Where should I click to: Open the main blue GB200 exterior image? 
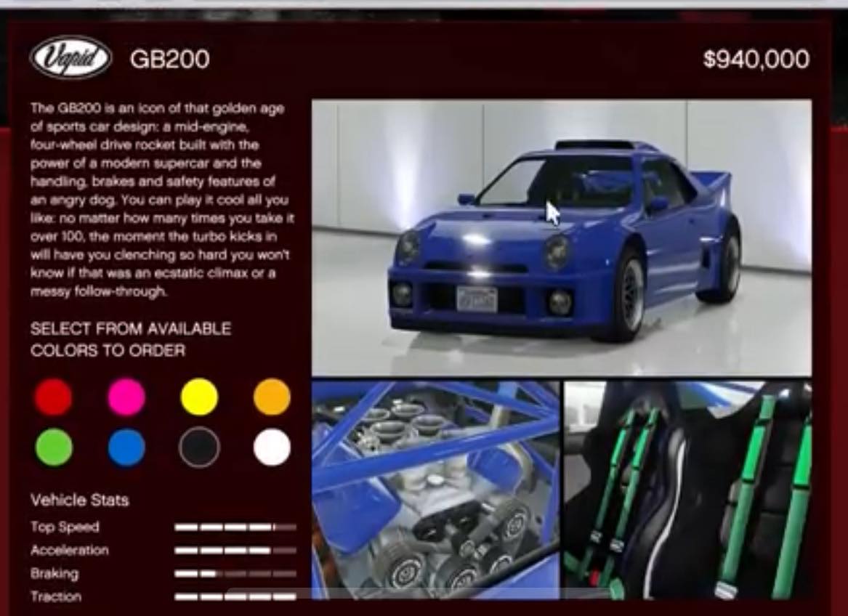coord(562,238)
